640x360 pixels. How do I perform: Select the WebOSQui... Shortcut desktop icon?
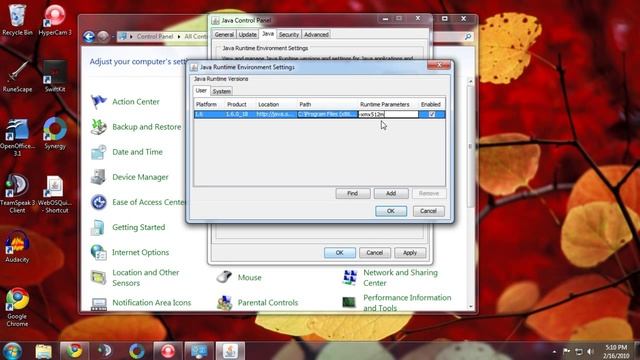coord(55,194)
